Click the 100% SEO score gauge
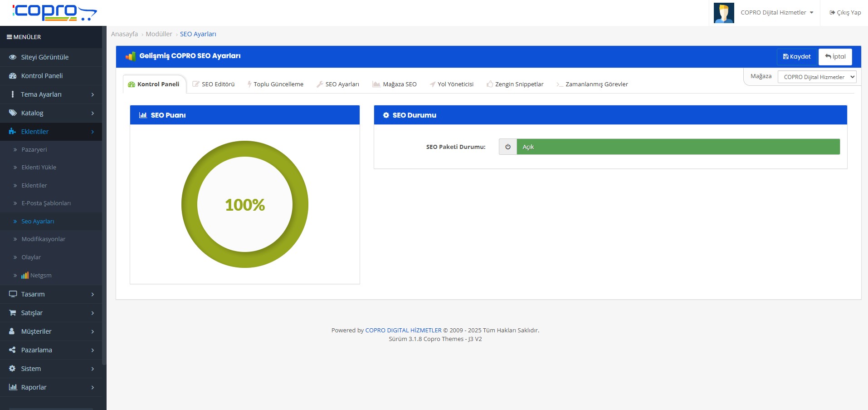Screen dimensions: 868x410 tap(245, 204)
